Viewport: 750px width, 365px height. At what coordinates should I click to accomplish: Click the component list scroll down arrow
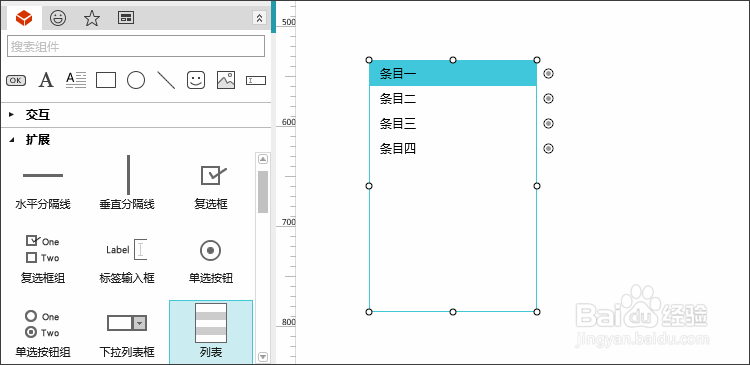pos(263,357)
